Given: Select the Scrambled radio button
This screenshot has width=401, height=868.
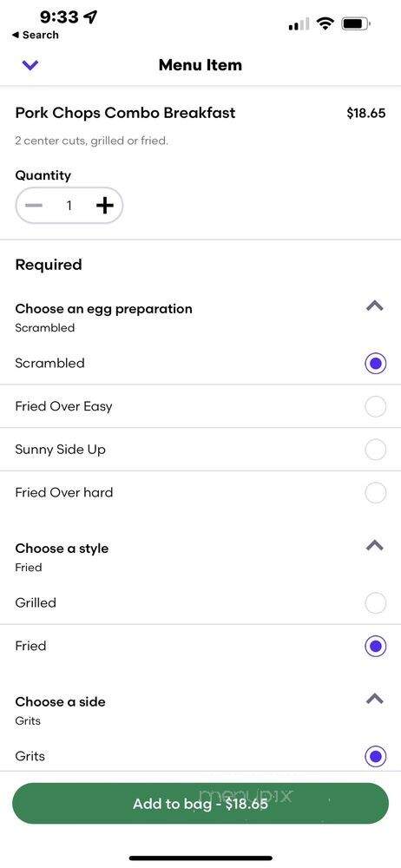Looking at the screenshot, I should (376, 364).
